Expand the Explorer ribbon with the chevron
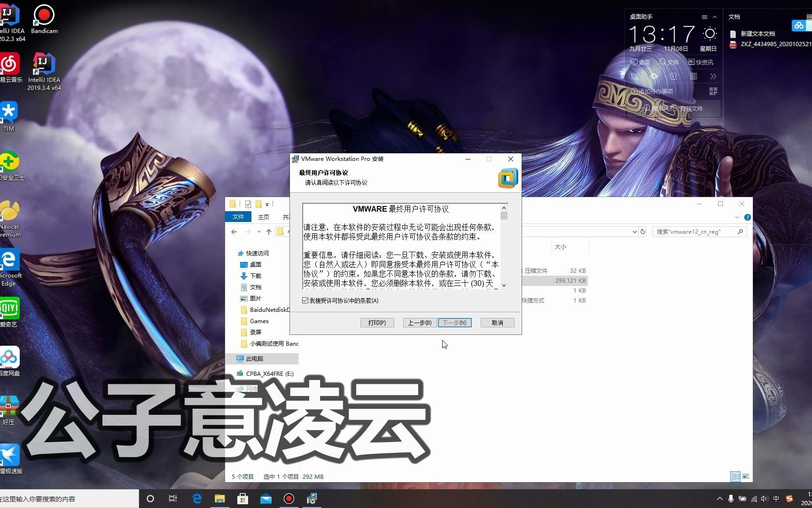This screenshot has height=508, width=812. click(737, 217)
